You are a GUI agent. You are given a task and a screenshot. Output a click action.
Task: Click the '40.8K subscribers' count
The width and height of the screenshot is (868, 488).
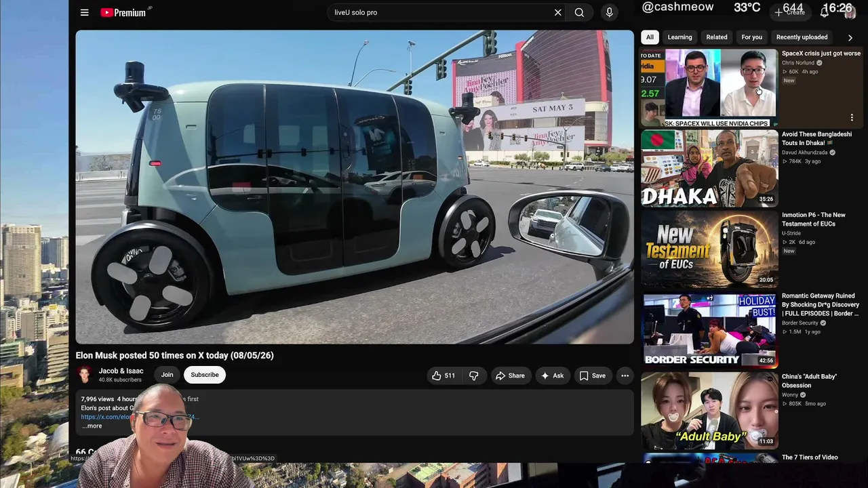pos(120,380)
